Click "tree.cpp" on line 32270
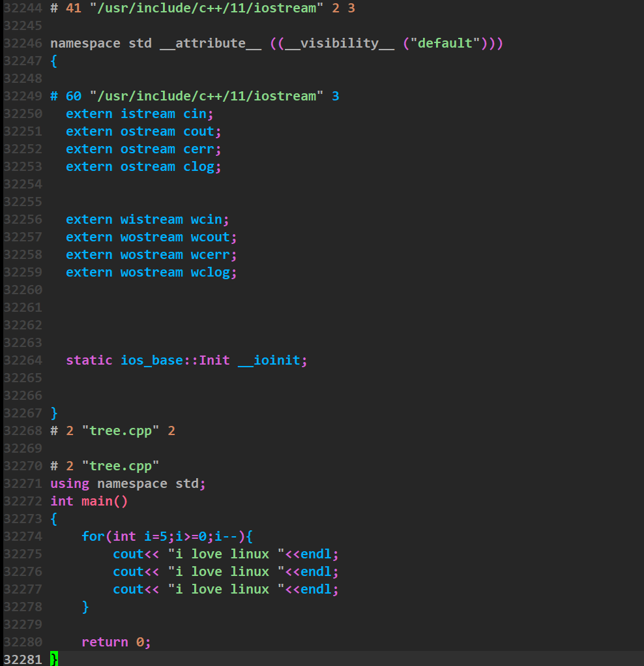This screenshot has width=644, height=666. (121, 466)
